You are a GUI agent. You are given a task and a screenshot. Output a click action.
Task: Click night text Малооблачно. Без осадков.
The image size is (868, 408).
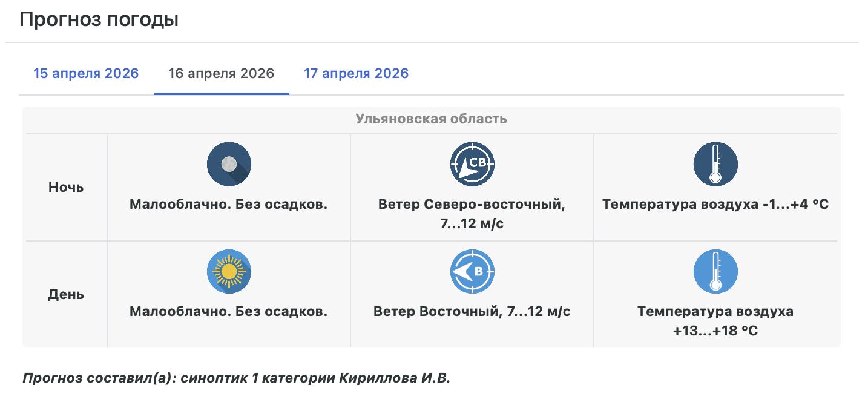tap(229, 205)
